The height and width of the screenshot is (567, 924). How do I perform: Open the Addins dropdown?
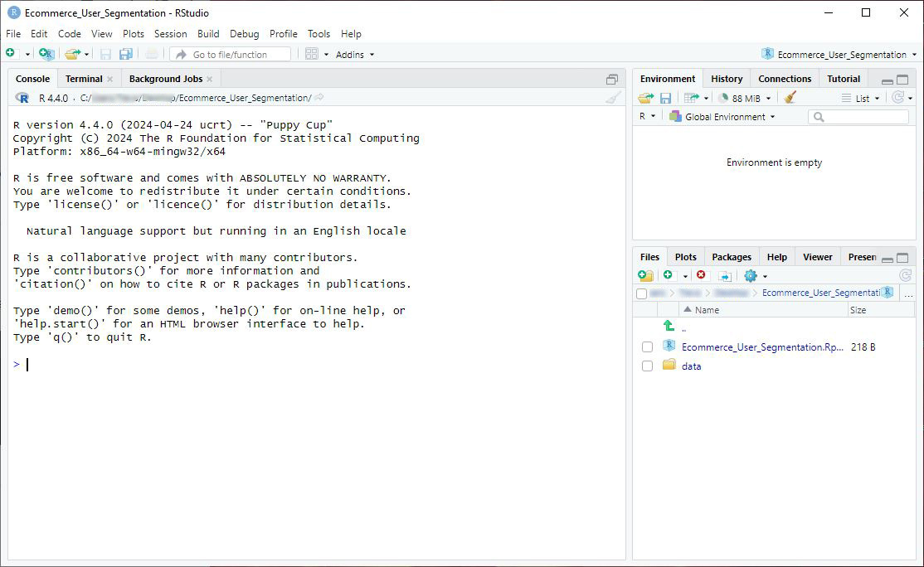355,55
